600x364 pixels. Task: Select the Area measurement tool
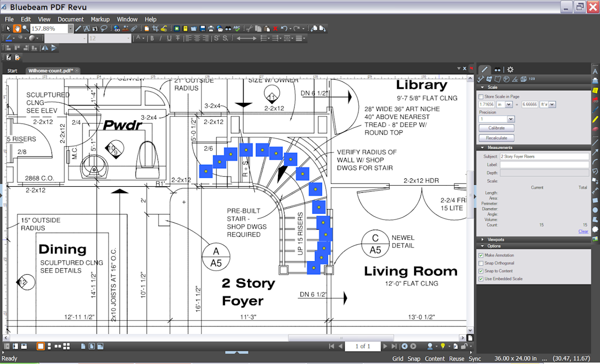point(498,79)
